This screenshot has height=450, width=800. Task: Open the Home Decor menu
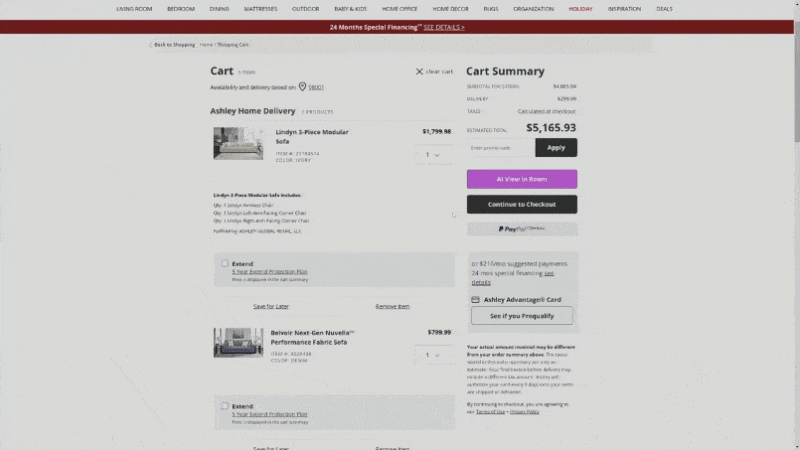tap(451, 9)
